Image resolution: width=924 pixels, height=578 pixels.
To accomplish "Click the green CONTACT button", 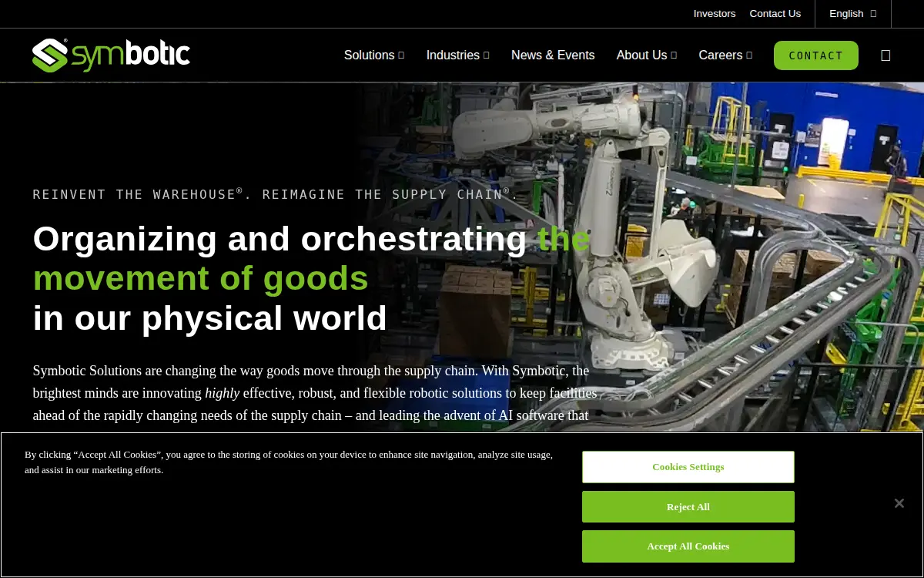I will [x=816, y=55].
